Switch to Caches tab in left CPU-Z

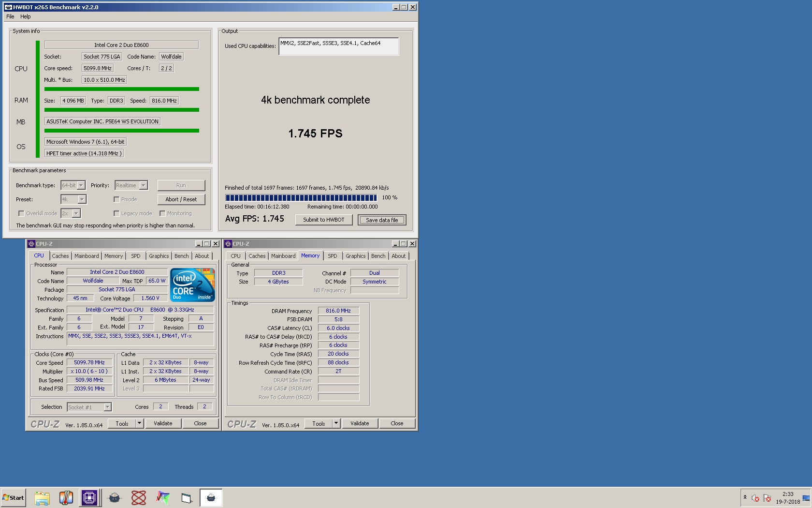(60, 256)
